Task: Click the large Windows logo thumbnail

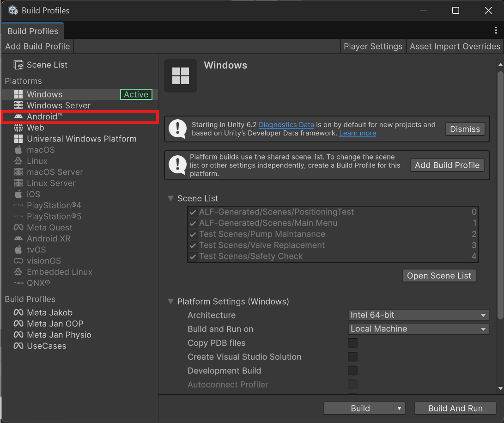Action: click(x=181, y=76)
